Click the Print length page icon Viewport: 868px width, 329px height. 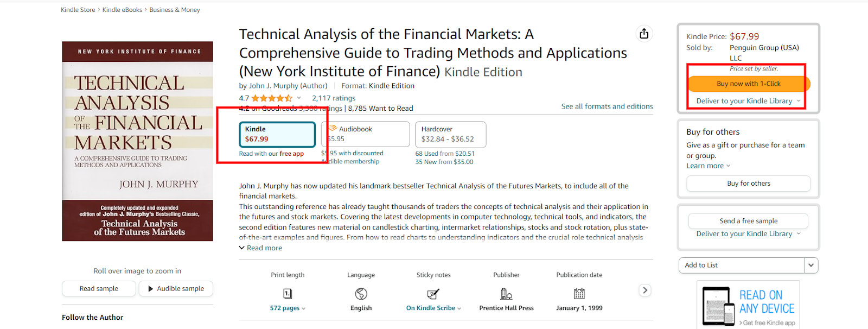[x=288, y=294]
